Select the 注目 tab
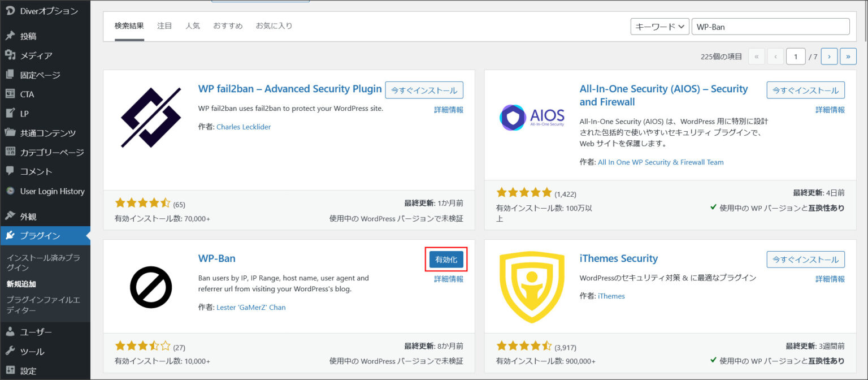The height and width of the screenshot is (380, 868). click(164, 25)
